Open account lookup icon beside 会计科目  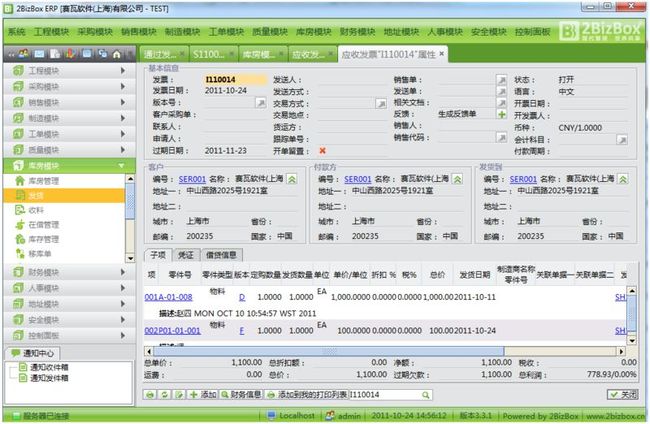click(622, 140)
